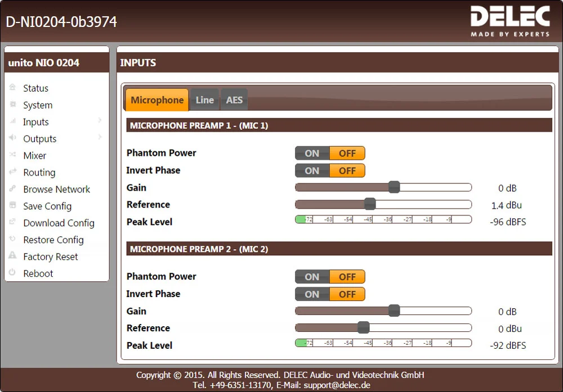Turn MIC 2 Invert Phase ON
This screenshot has height=392, width=563.
coord(312,294)
